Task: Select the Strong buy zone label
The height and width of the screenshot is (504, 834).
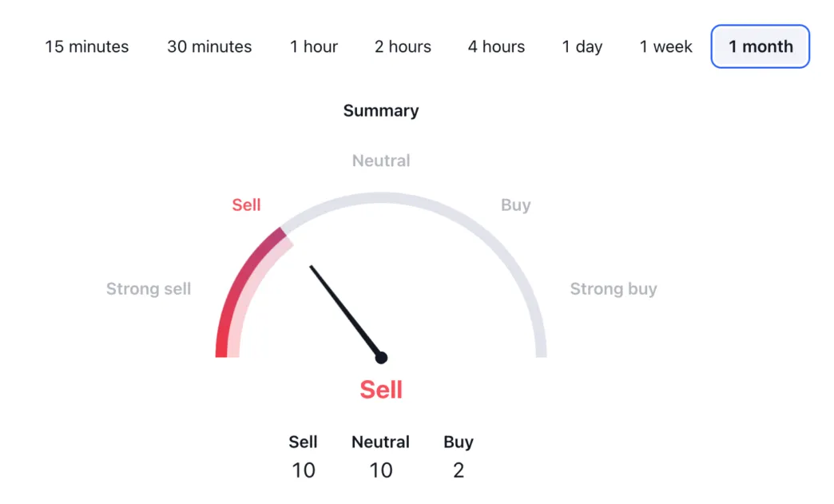Action: pos(614,288)
